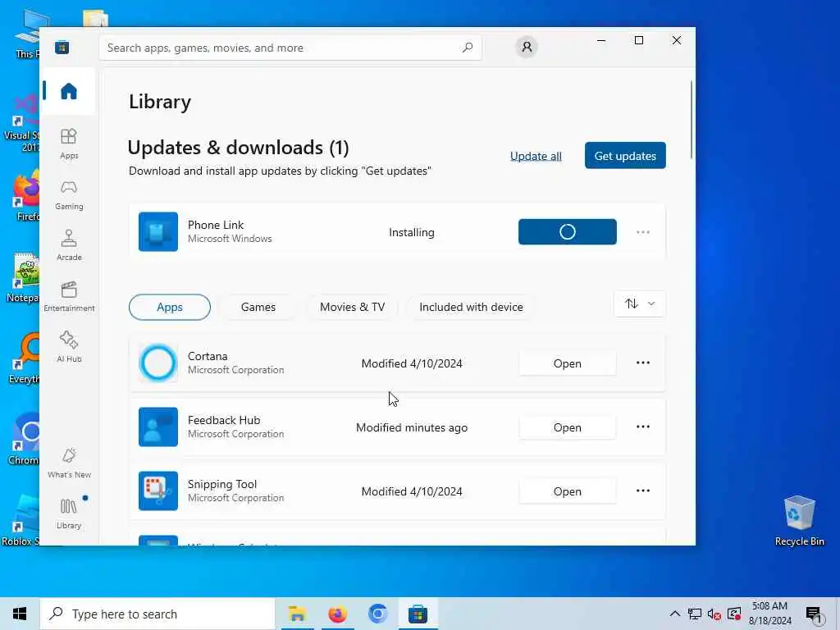The width and height of the screenshot is (840, 630).
Task: Select the Included with device filter
Action: (471, 307)
